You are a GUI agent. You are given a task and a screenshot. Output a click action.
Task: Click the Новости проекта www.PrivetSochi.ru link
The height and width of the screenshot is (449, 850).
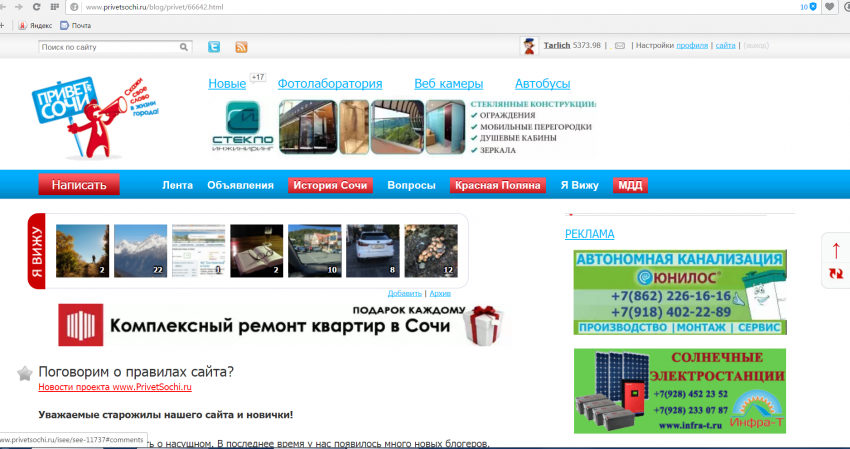(x=115, y=387)
